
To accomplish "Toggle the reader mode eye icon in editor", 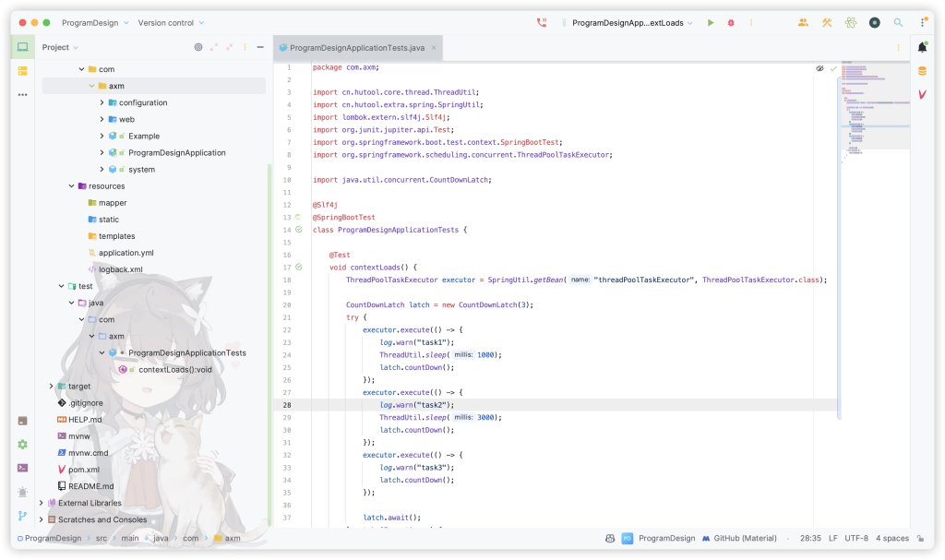I will 819,68.
